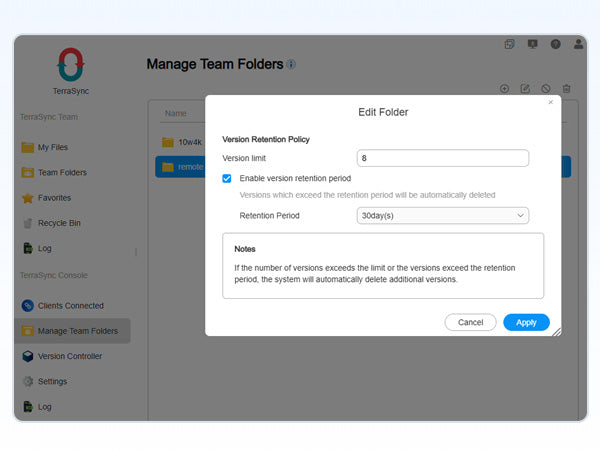Viewport: 600px width, 450px height.
Task: Click the edit folder pencil icon
Action: click(525, 89)
